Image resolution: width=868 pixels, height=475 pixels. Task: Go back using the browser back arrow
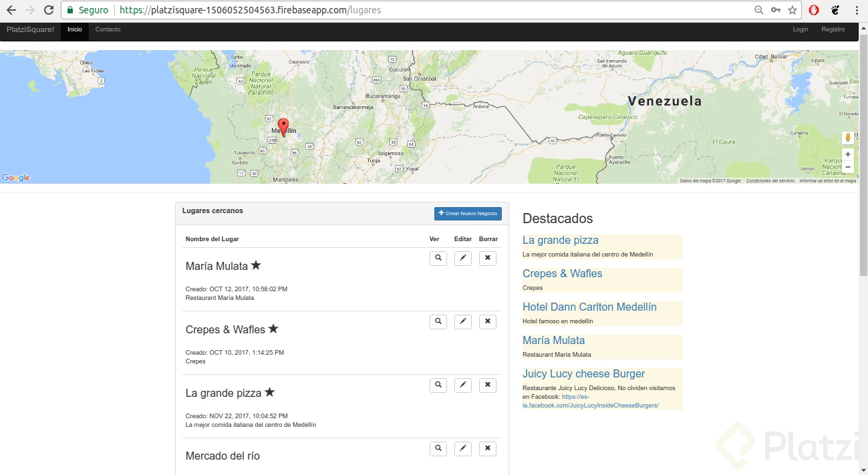point(11,10)
